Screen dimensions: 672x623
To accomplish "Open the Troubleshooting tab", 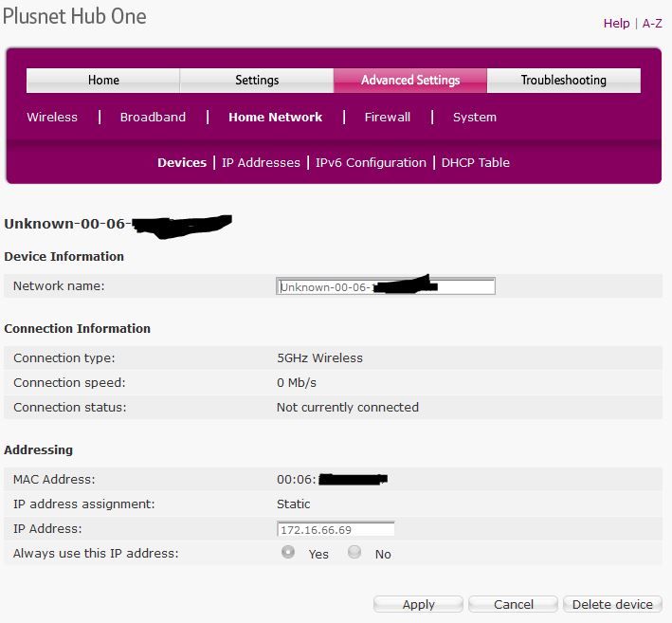I will [564, 81].
